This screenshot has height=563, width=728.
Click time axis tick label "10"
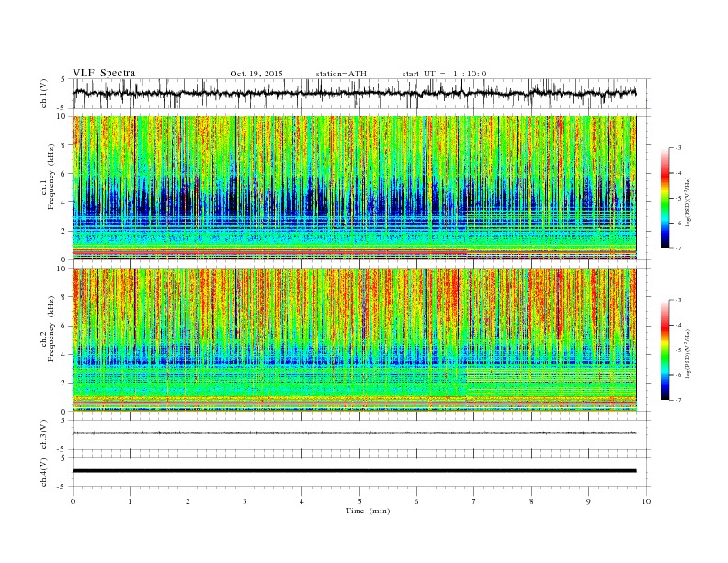[x=646, y=501]
